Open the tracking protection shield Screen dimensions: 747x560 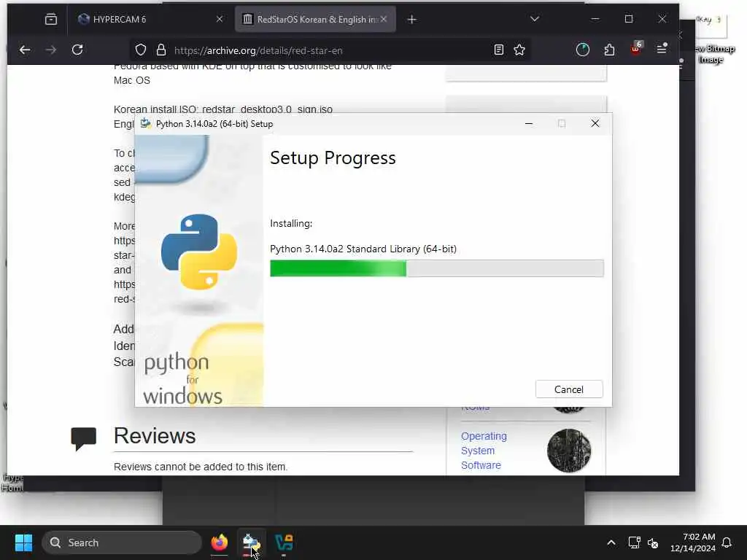[x=141, y=50]
